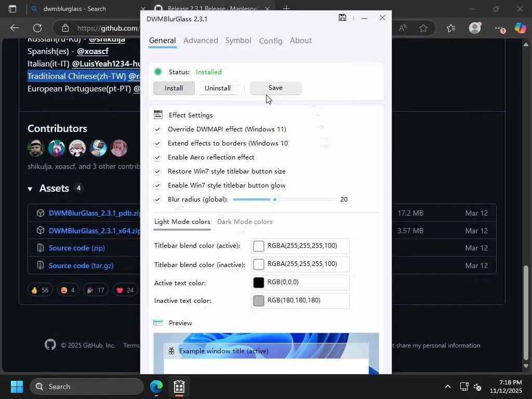Click the site lock icon in address bar
Screen dimensions: 532x399
coord(65,28)
